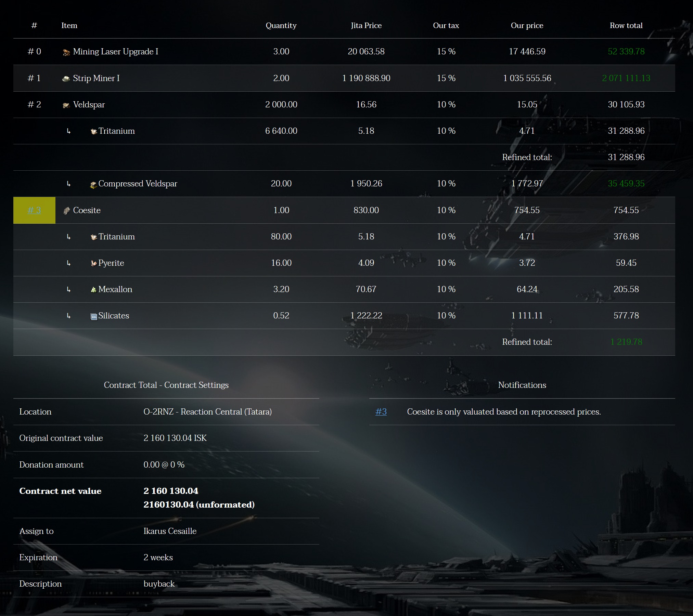
Task: Click the Jita Price column header
Action: (366, 25)
